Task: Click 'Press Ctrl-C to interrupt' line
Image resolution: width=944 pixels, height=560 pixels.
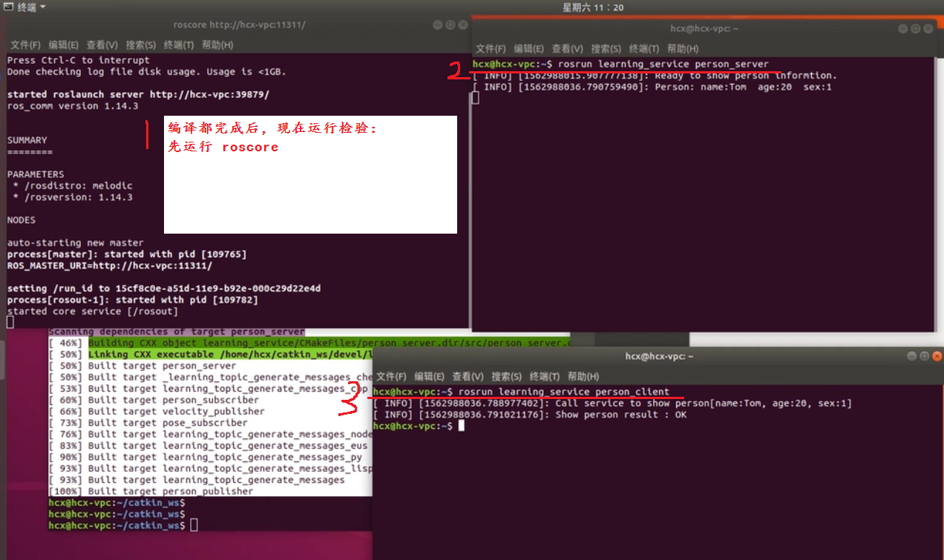Action: coord(79,60)
